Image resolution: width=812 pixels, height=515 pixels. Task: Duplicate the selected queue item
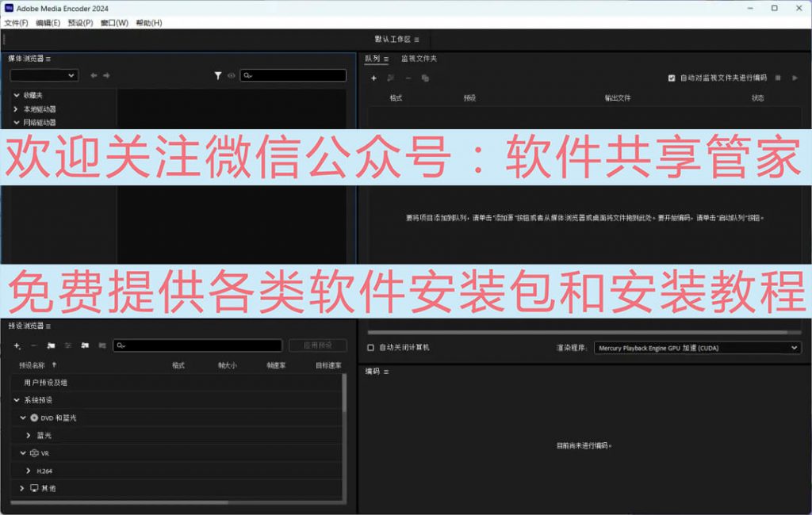[425, 78]
